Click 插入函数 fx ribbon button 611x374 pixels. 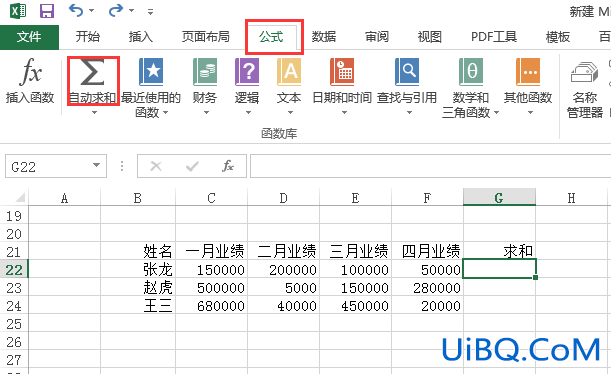30,81
